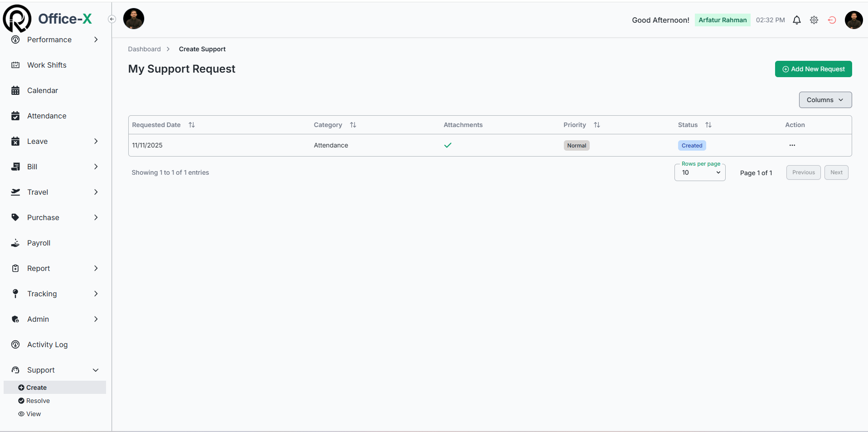Click the profile avatar at top right

853,20
